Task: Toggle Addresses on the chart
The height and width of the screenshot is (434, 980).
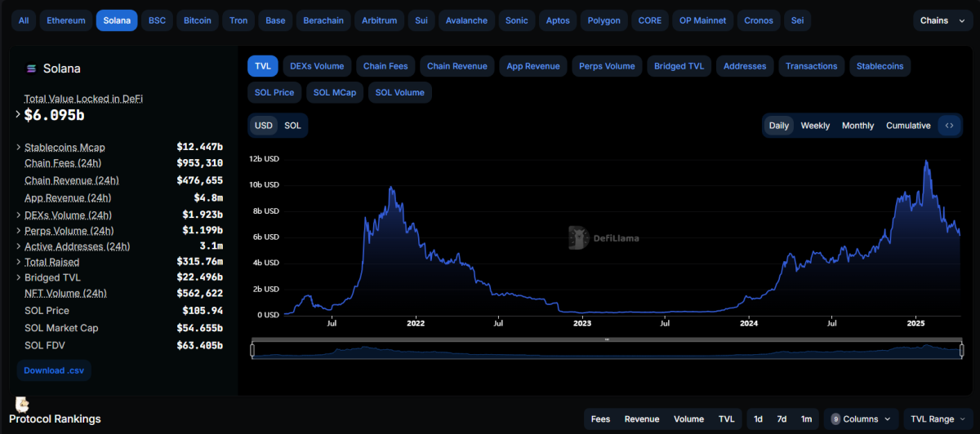Action: pos(745,66)
